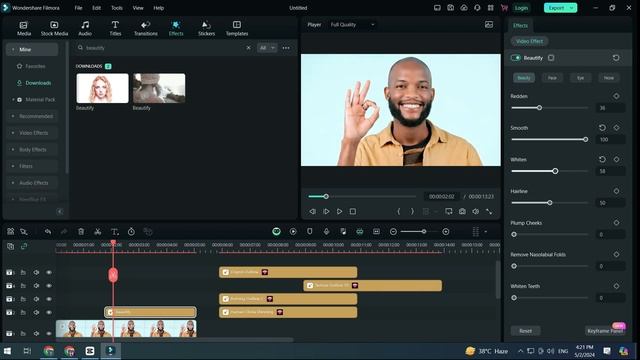Click the Smooth slider handle
This screenshot has height=360, width=640.
coord(585,140)
